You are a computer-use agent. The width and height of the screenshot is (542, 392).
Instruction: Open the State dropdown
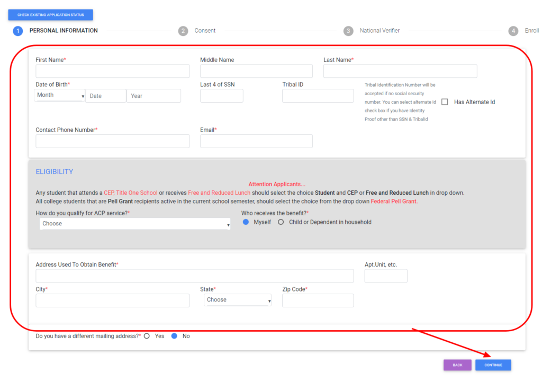(238, 300)
